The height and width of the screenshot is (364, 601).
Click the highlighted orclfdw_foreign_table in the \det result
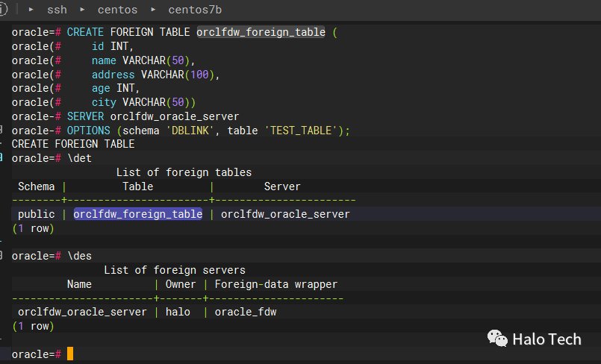[x=137, y=214]
